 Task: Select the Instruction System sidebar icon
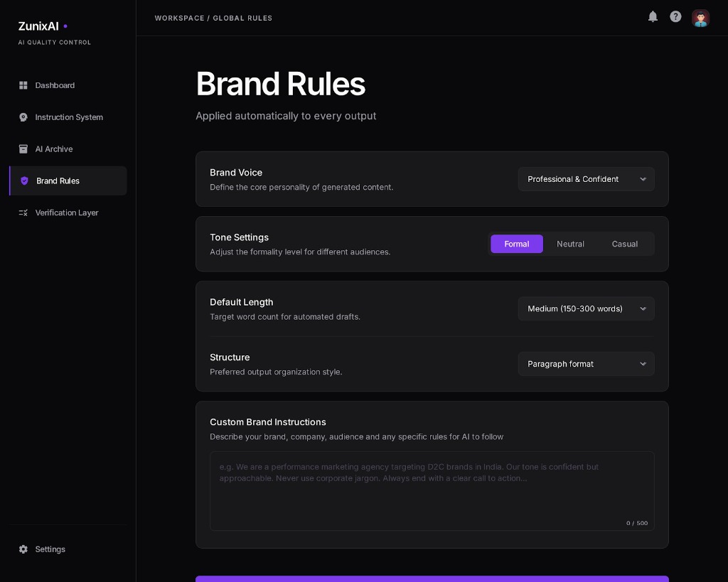point(23,117)
